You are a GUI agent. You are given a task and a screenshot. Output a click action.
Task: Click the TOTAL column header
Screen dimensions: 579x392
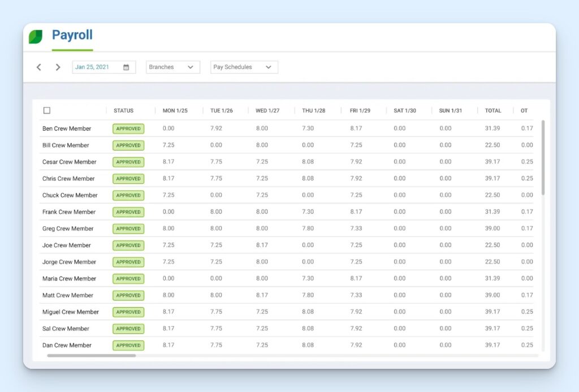pyautogui.click(x=493, y=110)
